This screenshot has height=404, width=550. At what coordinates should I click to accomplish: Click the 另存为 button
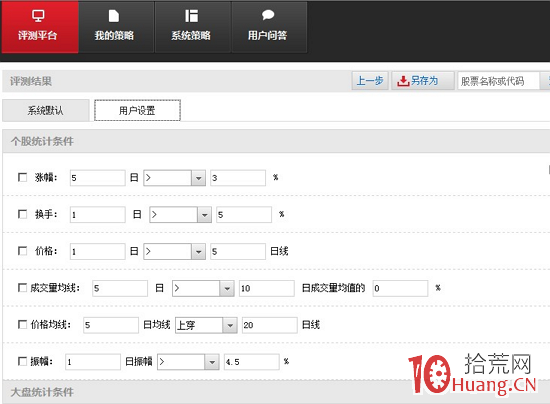click(x=423, y=81)
